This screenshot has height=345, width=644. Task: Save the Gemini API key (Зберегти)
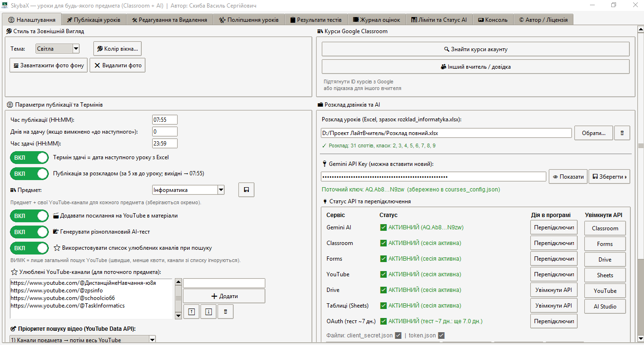609,176
